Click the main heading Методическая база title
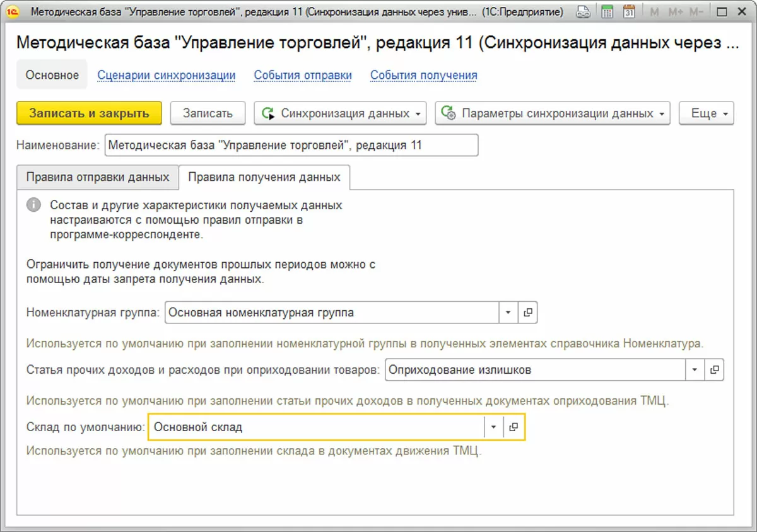 coord(377,42)
